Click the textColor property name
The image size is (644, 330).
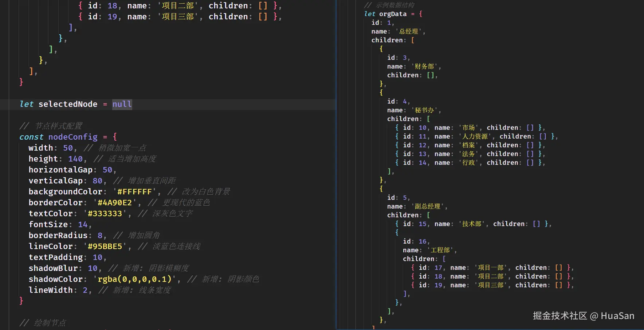(x=51, y=214)
